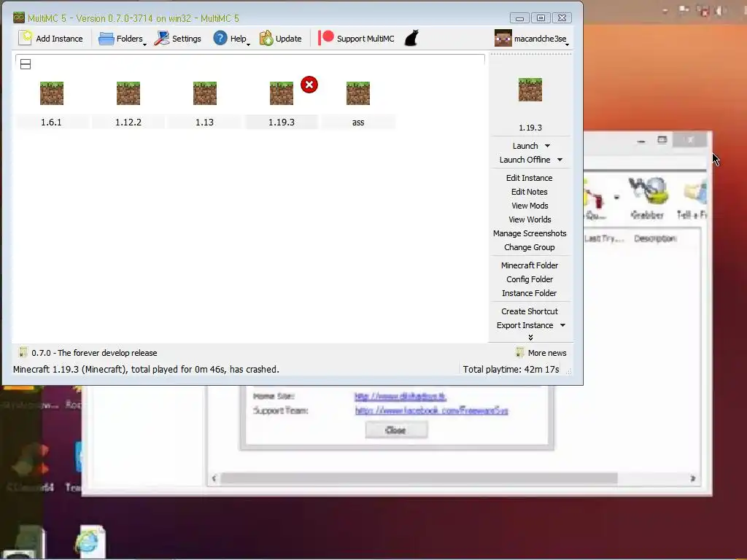Open View Worlds

(x=530, y=219)
